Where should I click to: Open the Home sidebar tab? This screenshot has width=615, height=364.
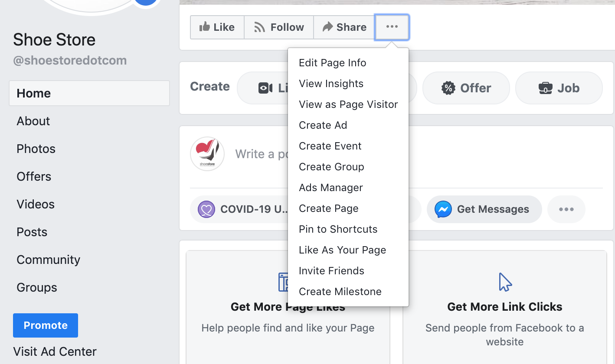click(x=89, y=93)
